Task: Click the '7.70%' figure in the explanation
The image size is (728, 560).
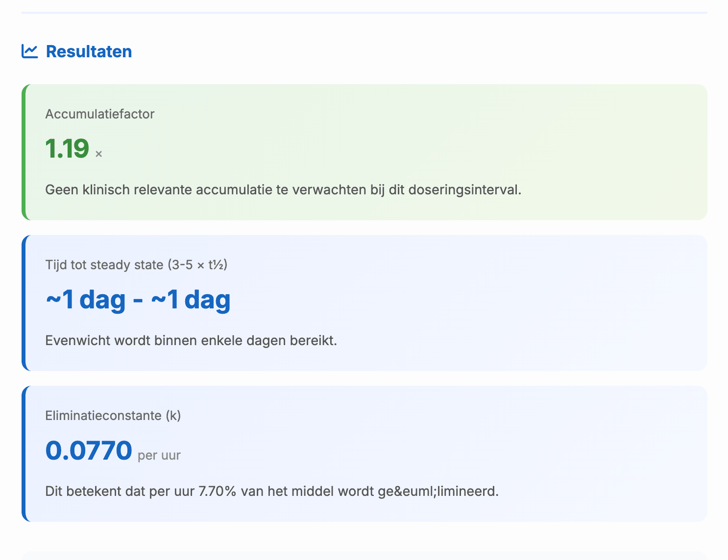Action: click(218, 491)
